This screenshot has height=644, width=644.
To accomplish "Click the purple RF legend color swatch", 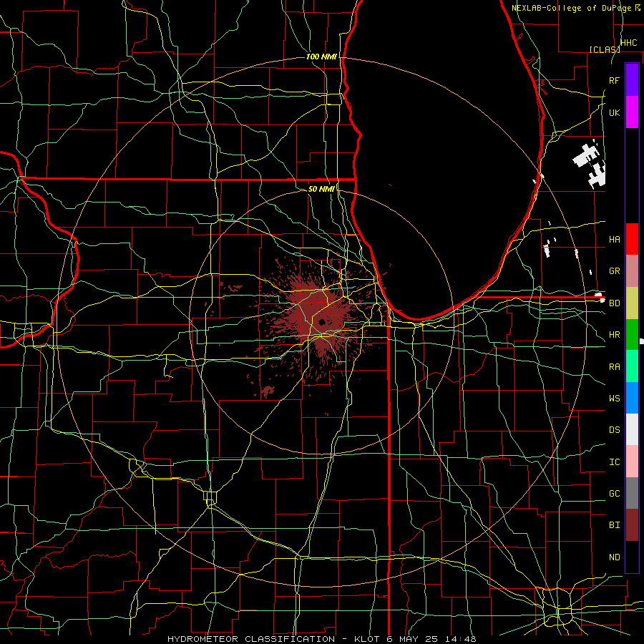I will click(632, 80).
